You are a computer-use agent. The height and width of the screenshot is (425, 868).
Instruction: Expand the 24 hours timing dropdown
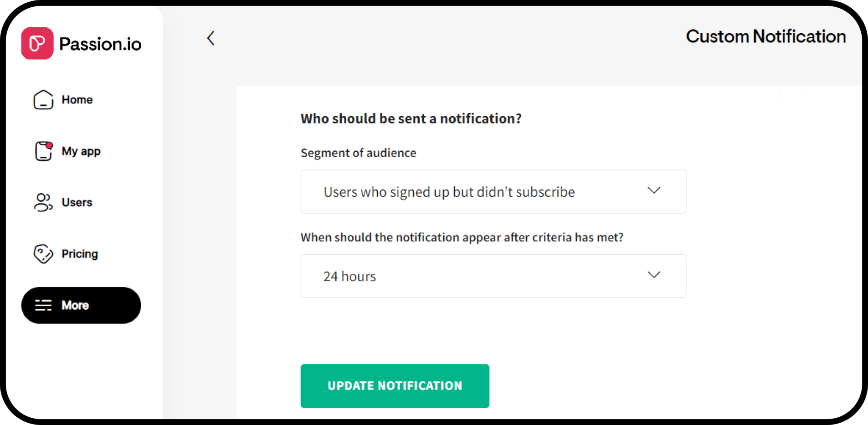pos(493,276)
